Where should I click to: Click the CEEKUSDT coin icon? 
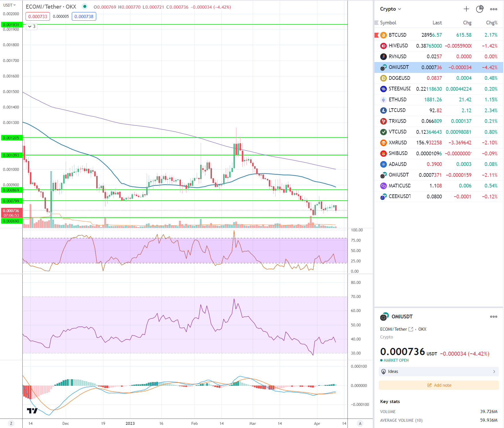pos(383,197)
